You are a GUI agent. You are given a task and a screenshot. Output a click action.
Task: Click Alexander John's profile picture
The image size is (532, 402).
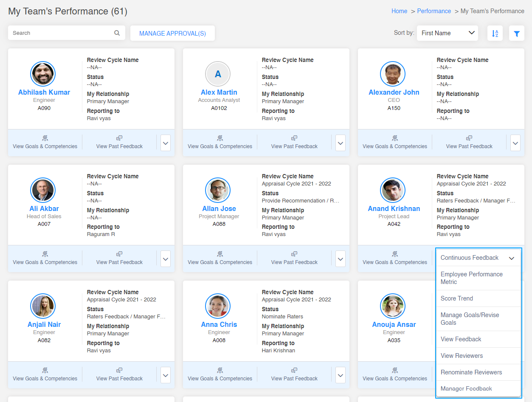point(393,73)
